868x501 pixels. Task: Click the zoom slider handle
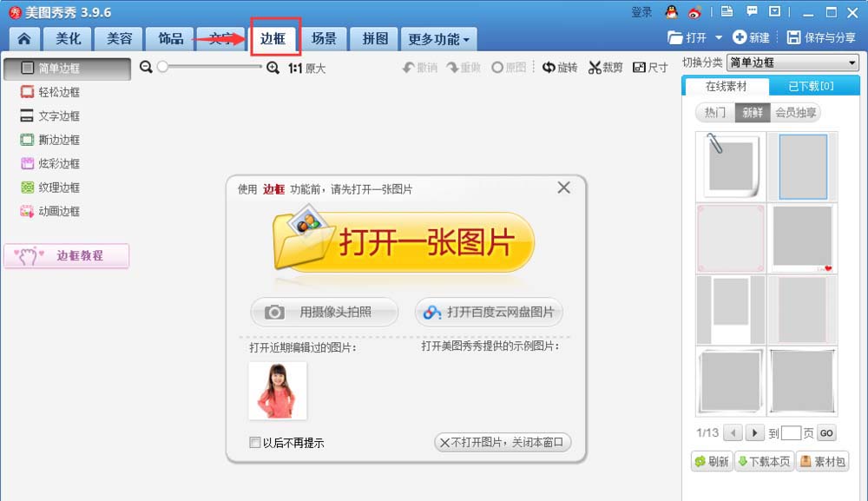(162, 67)
